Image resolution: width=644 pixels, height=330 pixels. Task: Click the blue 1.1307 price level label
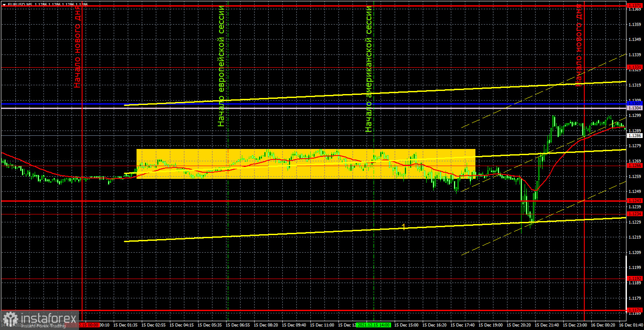[x=634, y=104]
